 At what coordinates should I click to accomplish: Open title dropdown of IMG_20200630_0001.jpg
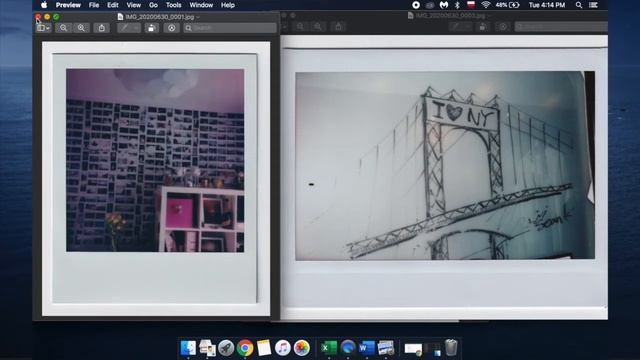pyautogui.click(x=198, y=17)
